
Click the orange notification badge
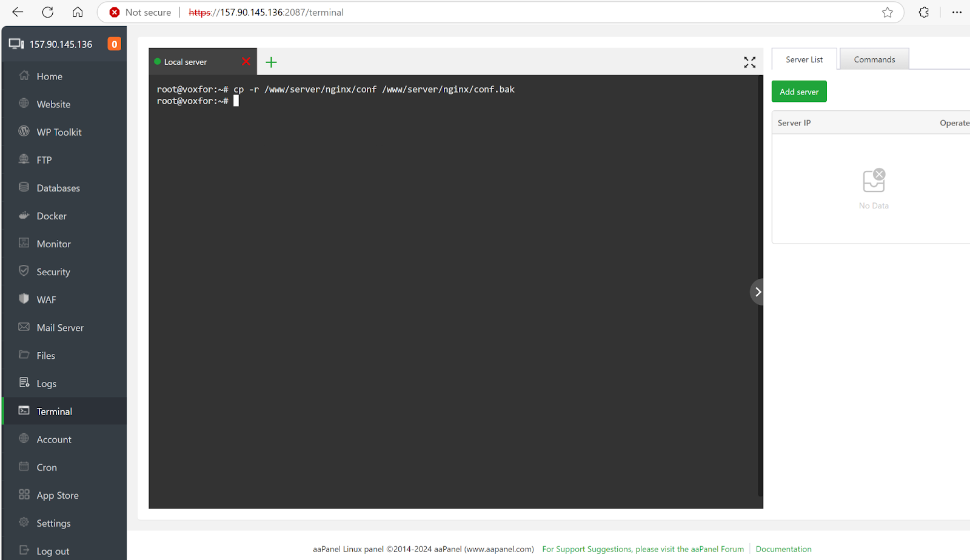coord(114,43)
